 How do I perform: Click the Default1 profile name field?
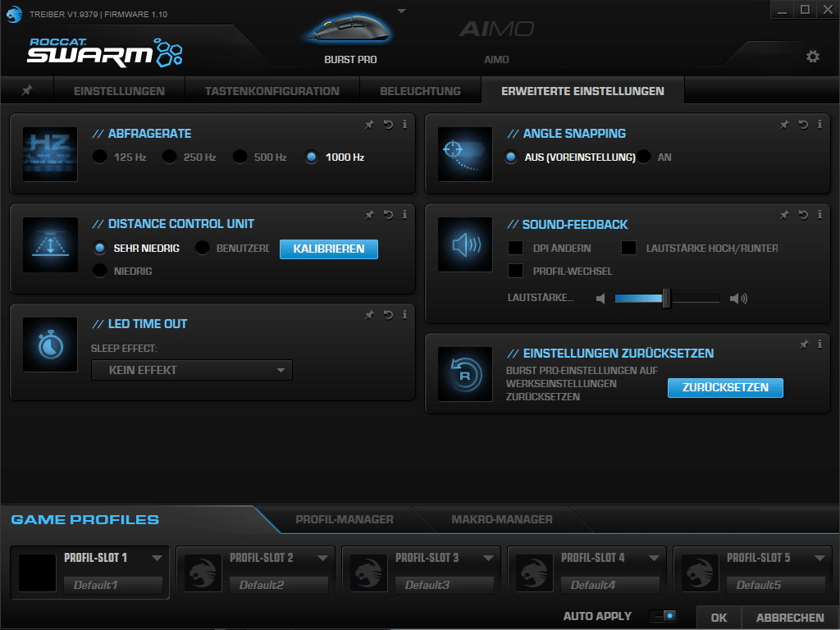click(x=113, y=585)
